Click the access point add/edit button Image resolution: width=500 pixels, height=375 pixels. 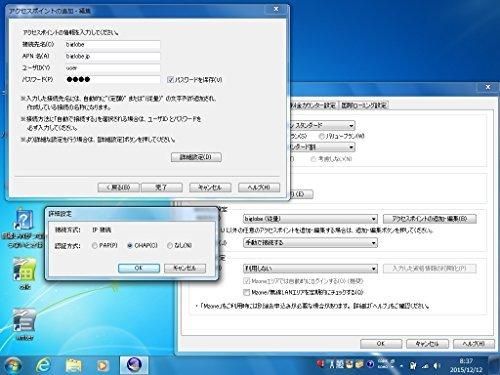430,219
